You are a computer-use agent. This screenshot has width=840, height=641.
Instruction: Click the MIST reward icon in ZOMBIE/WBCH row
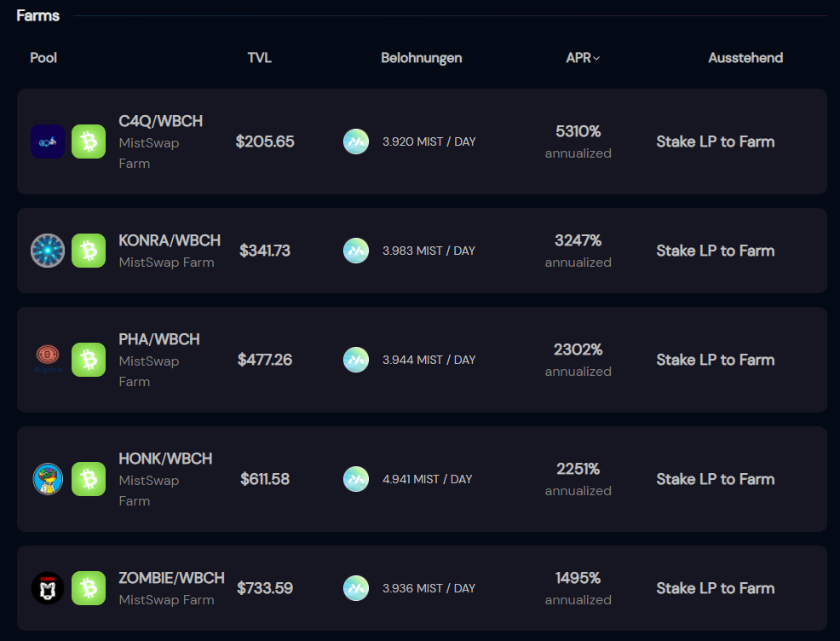pos(356,588)
